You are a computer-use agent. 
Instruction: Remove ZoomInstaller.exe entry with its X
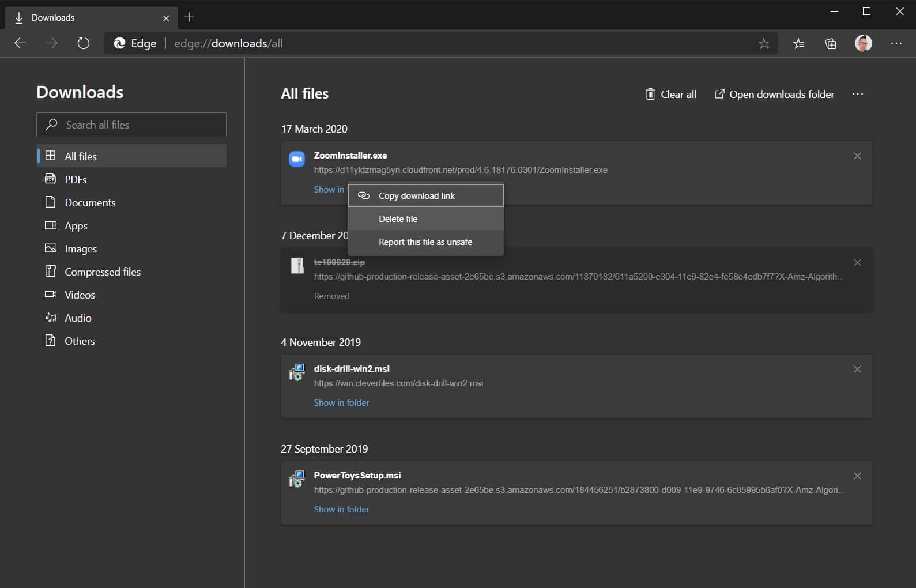point(857,156)
